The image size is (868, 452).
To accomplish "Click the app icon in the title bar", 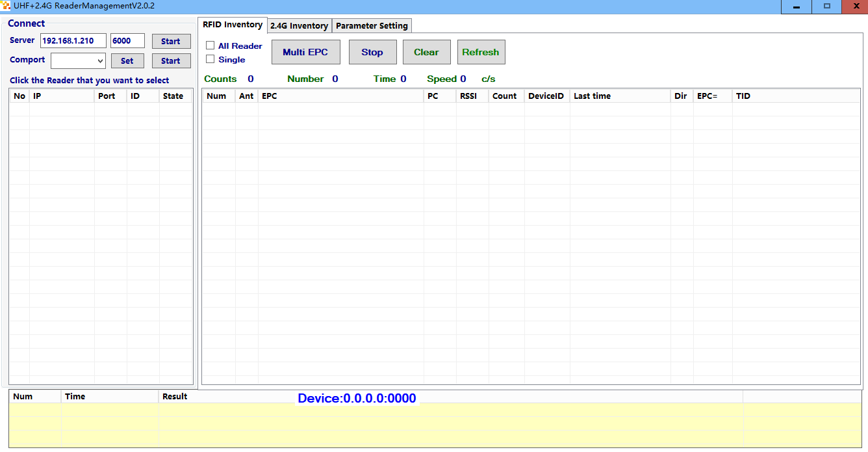I will (x=6, y=6).
